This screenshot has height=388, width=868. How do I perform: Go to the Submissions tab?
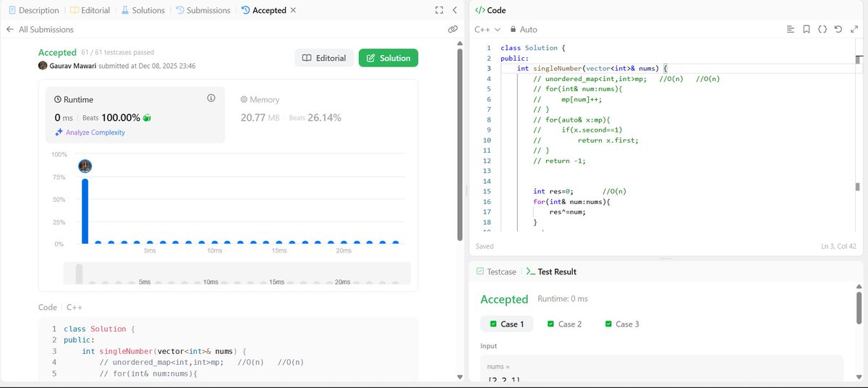click(203, 10)
